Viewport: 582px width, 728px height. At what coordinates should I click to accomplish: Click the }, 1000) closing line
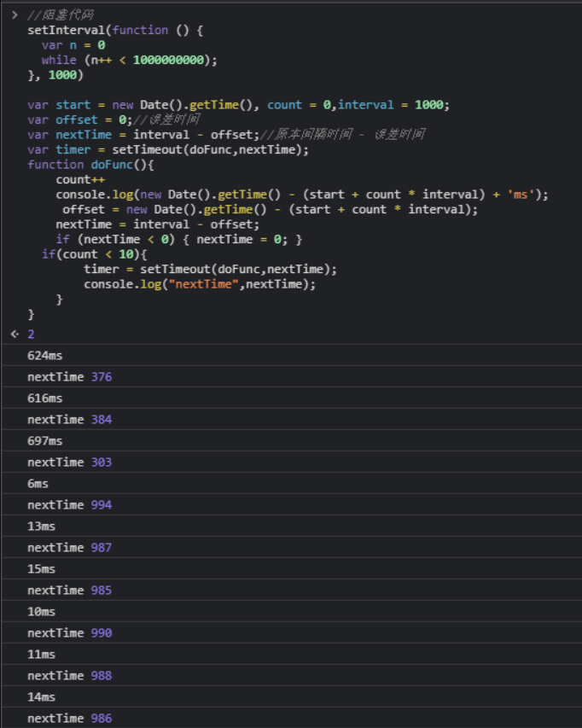click(55, 75)
